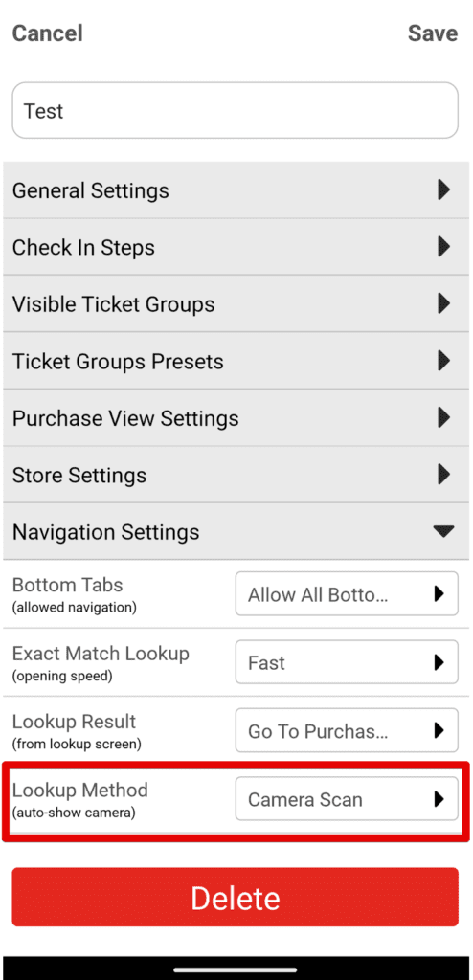This screenshot has height=980, width=473.
Task: Click the arrow icon beside Check In Steps
Action: (443, 246)
